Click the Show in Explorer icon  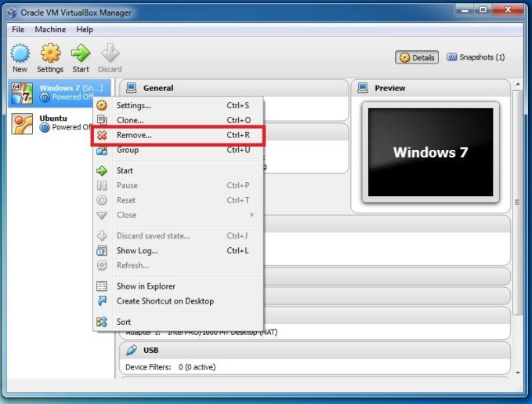point(102,286)
